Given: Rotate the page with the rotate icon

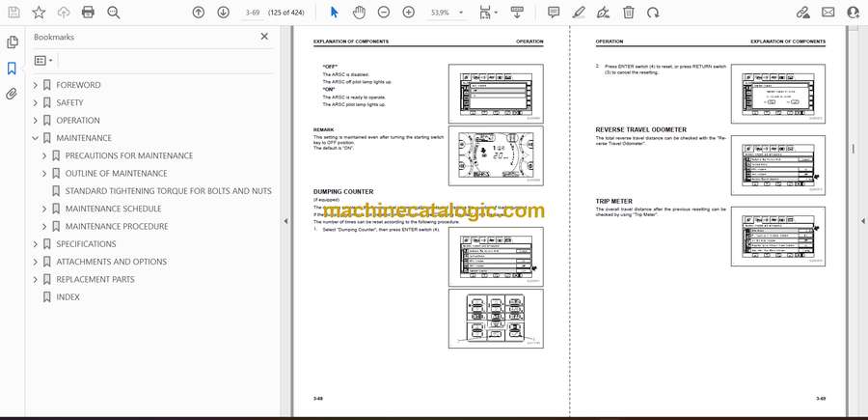Looking at the screenshot, I should 653,13.
